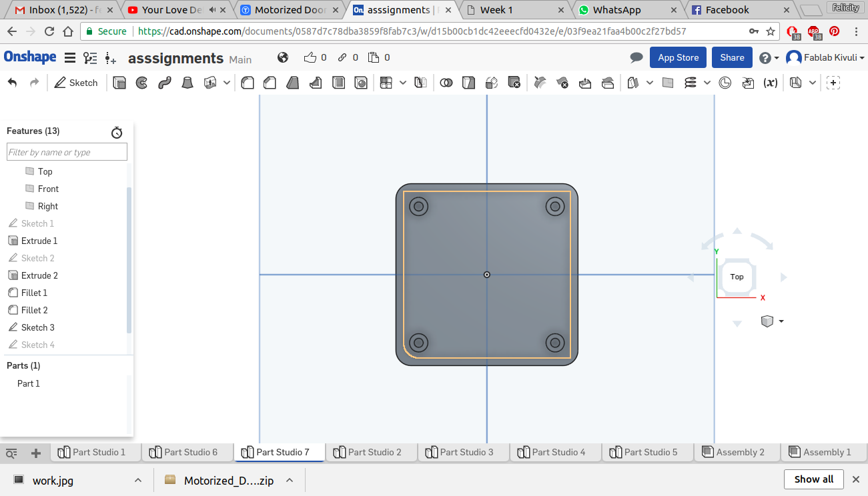Image resolution: width=868 pixels, height=496 pixels.
Task: Select the Revolve tool
Action: [141, 83]
